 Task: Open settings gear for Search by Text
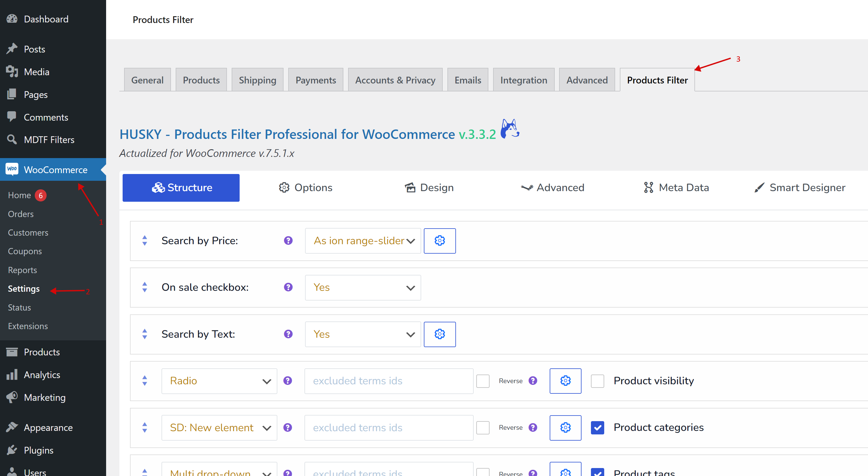[440, 334]
